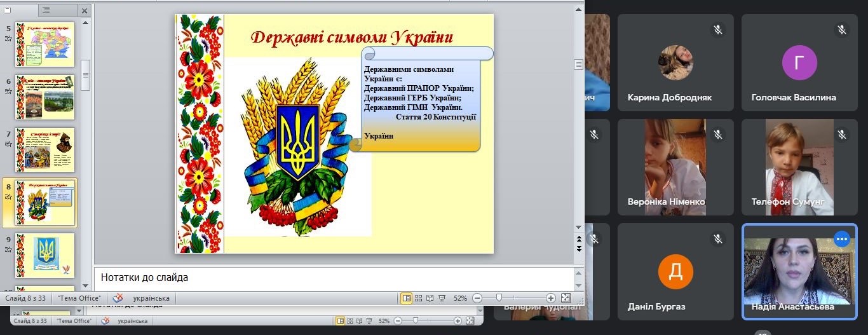This screenshot has width=868, height=335.
Task: Select slide 9 thumbnail
Action: [45, 256]
